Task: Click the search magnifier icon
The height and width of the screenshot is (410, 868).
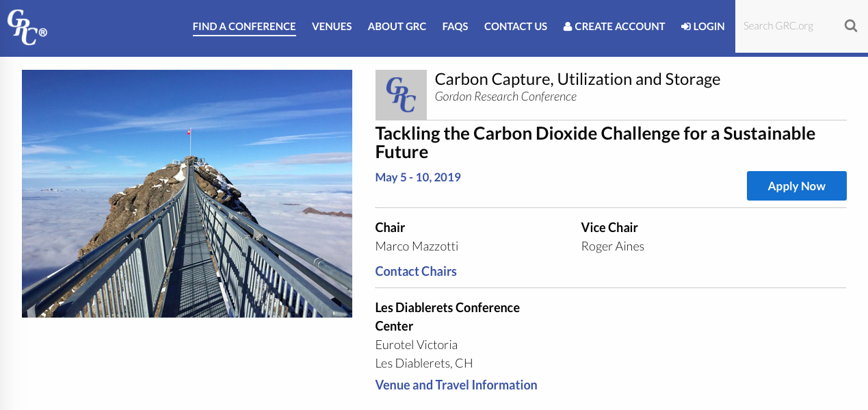Action: tap(851, 26)
